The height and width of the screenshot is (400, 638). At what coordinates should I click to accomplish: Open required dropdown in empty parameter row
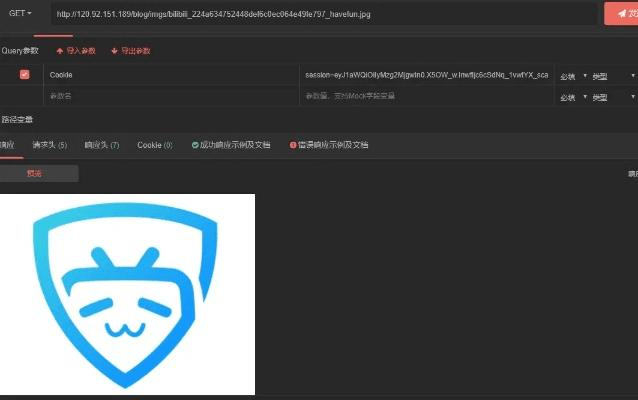(x=572, y=98)
